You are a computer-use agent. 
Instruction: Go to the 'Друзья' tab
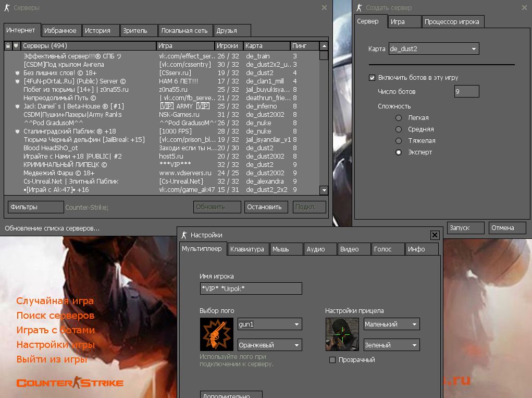(x=232, y=31)
